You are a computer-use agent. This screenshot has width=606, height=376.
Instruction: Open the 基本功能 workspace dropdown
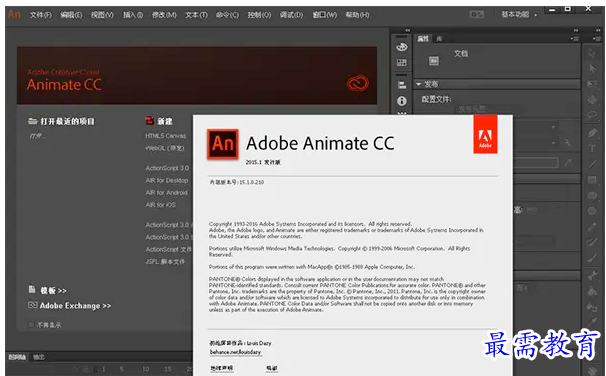point(519,14)
